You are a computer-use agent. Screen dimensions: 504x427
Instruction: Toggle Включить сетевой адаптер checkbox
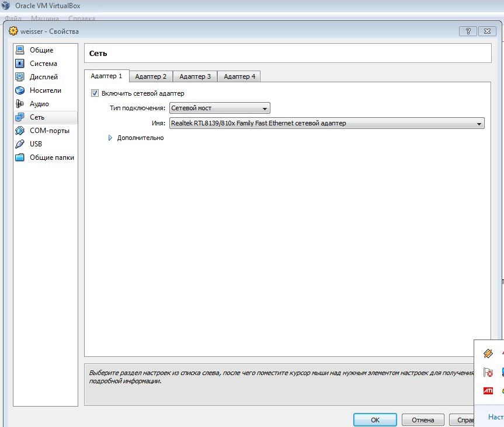95,93
